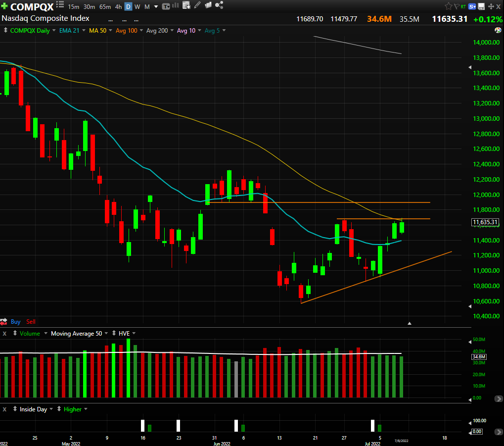Click the +0.12% change value
Viewport: 504px width, 446px height.
click(x=488, y=19)
